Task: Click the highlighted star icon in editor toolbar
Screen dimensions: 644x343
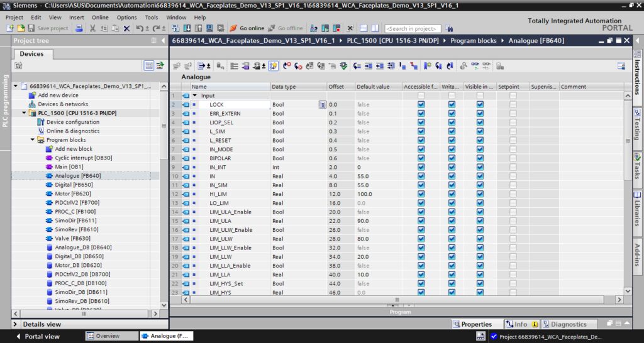Action: tap(273, 65)
